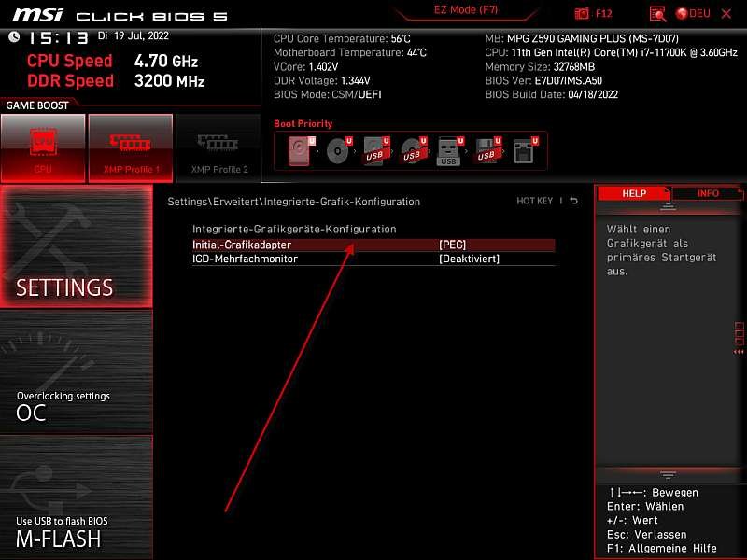Select the USB CD/DVD boot device icon
747x560 pixels.
[x=414, y=151]
